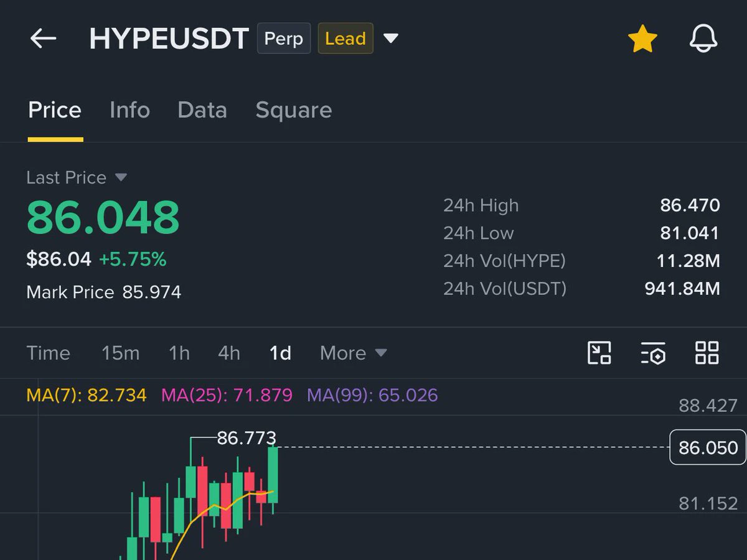
Task: Tap the MA(7): 82.734 indicator label
Action: point(87,395)
